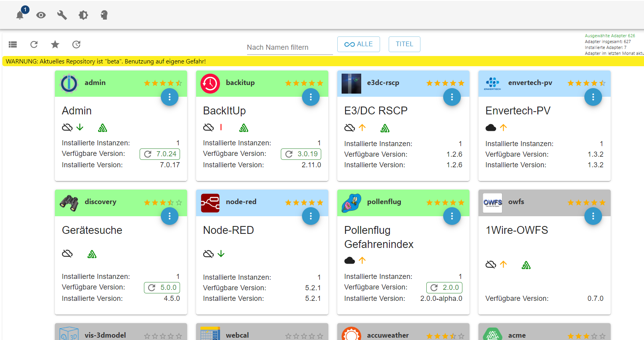Click the acme adapter logo
The image size is (644, 340).
493,334
